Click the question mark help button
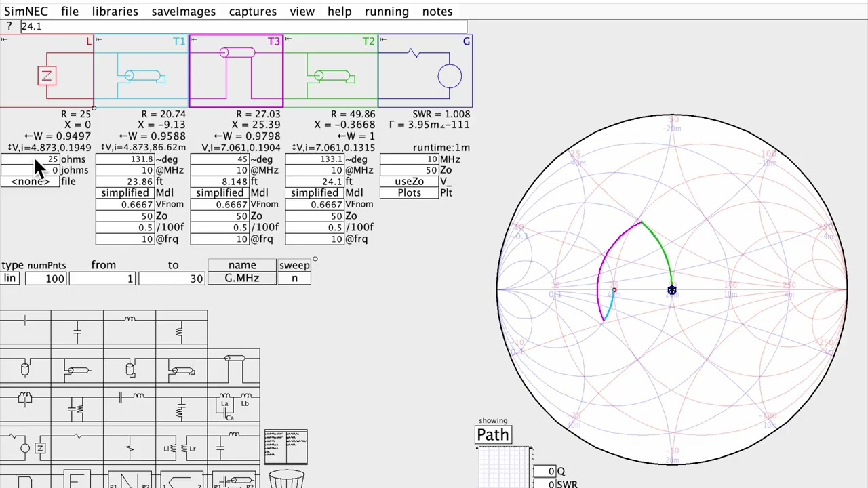 (9, 26)
